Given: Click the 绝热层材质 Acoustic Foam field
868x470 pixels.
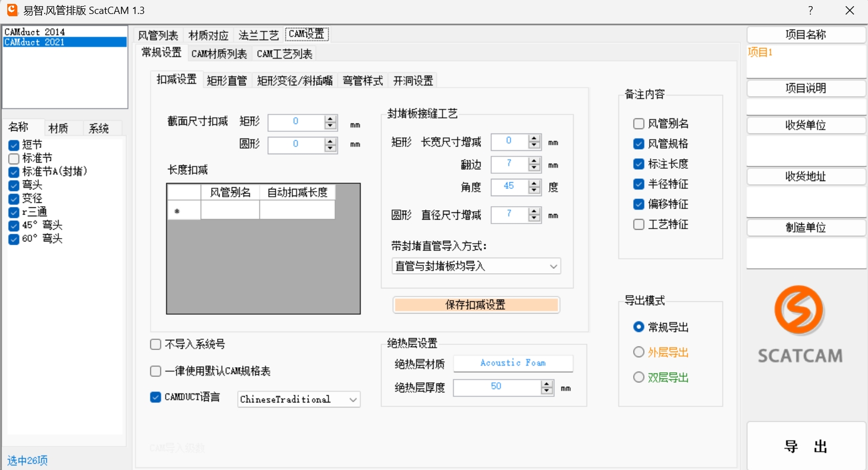Looking at the screenshot, I should pos(513,363).
